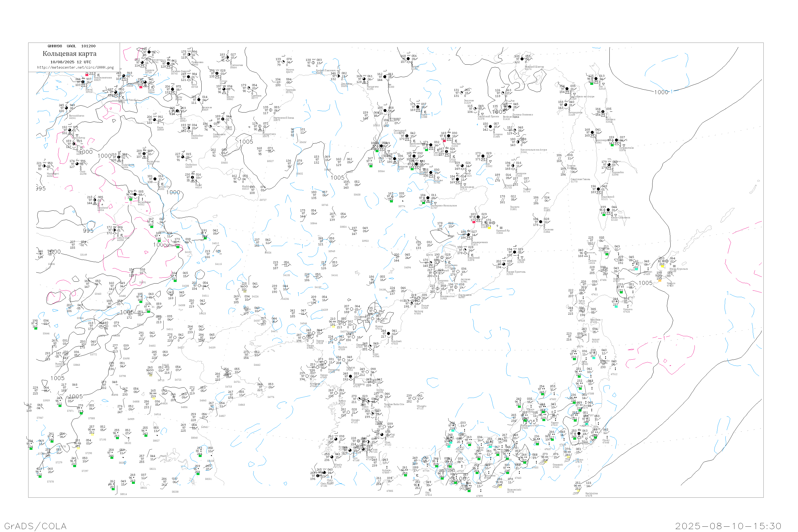Image resolution: width=798 pixels, height=532 pixels.
Task: Select the QHHH98 UAOL 101200 header code
Action: [x=72, y=46]
